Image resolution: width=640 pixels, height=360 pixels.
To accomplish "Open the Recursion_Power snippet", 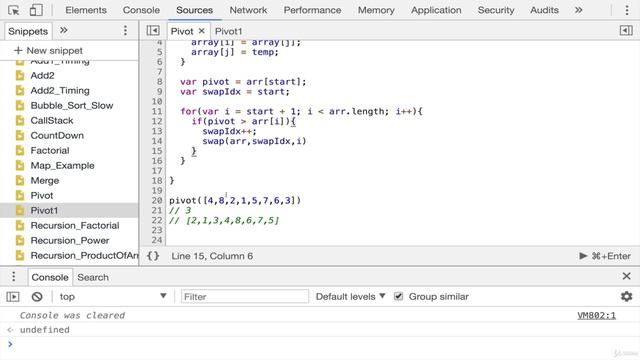I will pos(70,241).
